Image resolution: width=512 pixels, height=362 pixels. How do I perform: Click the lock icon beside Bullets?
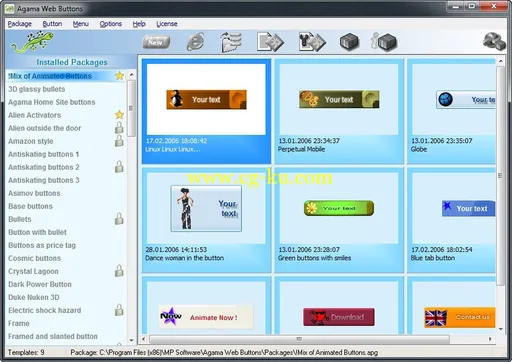click(x=119, y=219)
